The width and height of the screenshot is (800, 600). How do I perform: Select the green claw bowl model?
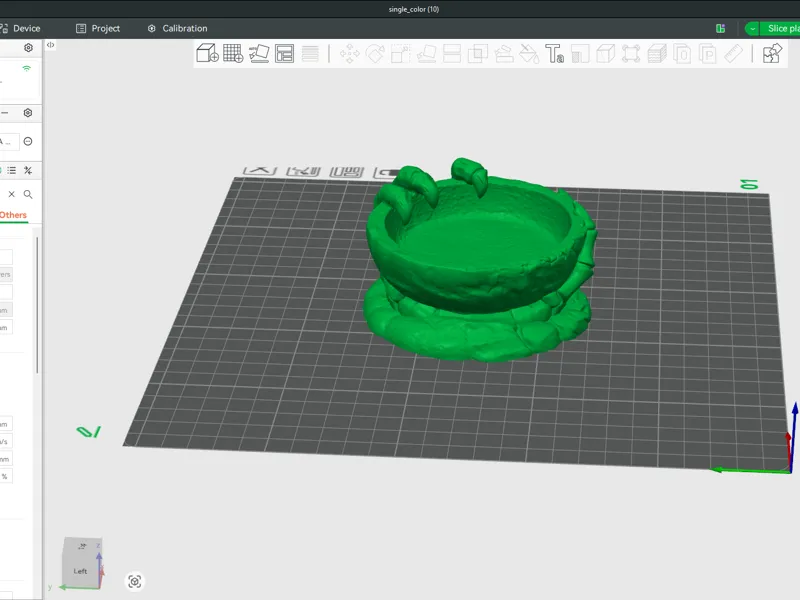(479, 260)
